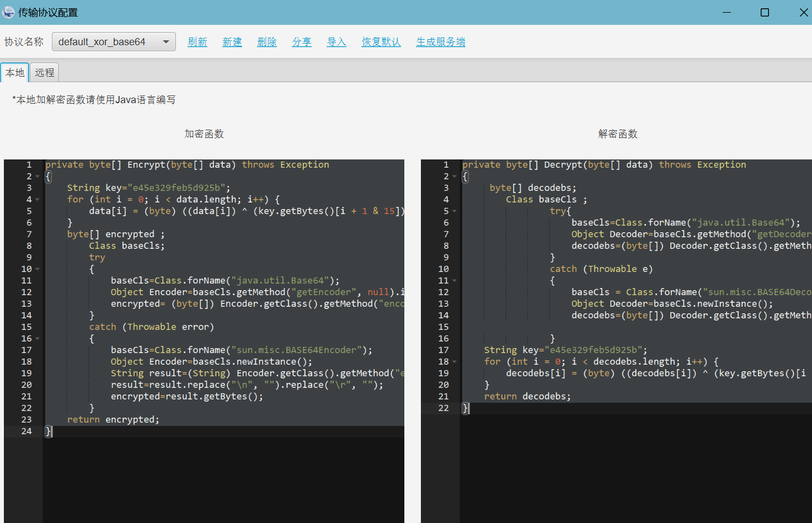This screenshot has height=523, width=812.
Task: Switch to the 远程 remote tab
Action: tap(45, 72)
